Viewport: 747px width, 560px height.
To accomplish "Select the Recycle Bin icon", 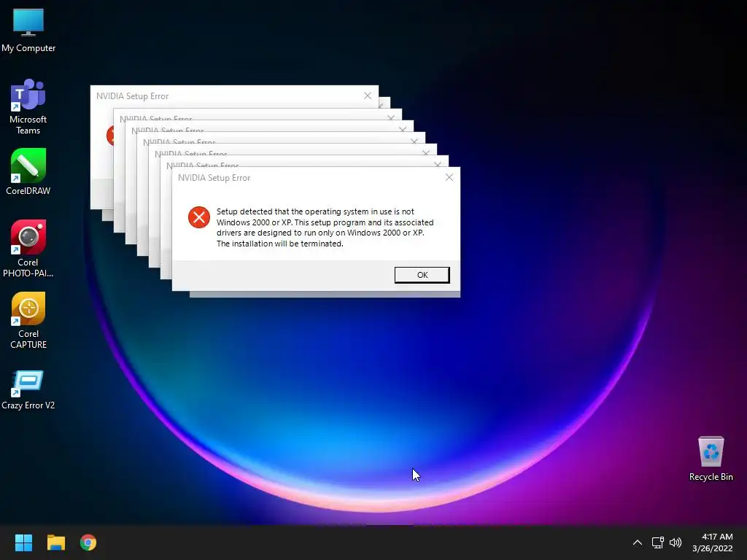I will coord(711,459).
